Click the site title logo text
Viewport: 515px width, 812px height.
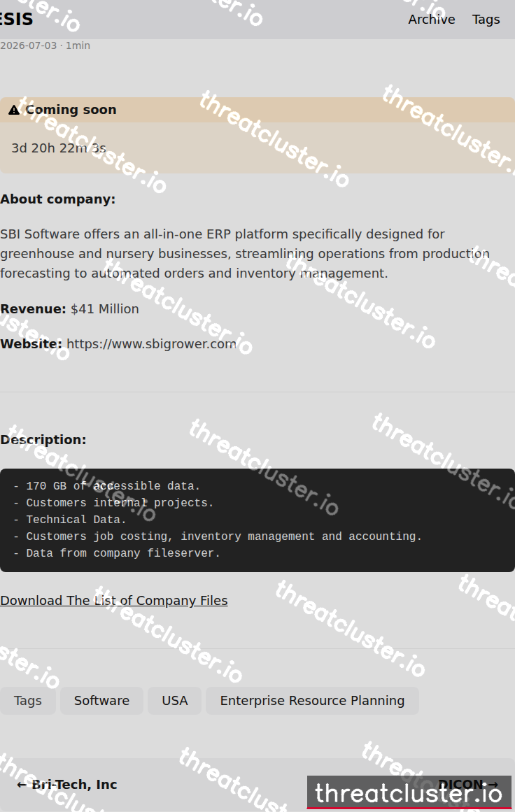click(16, 19)
